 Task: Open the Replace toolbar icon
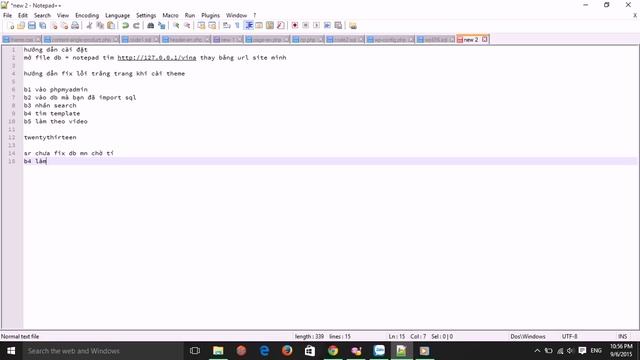pyautogui.click(x=162, y=26)
